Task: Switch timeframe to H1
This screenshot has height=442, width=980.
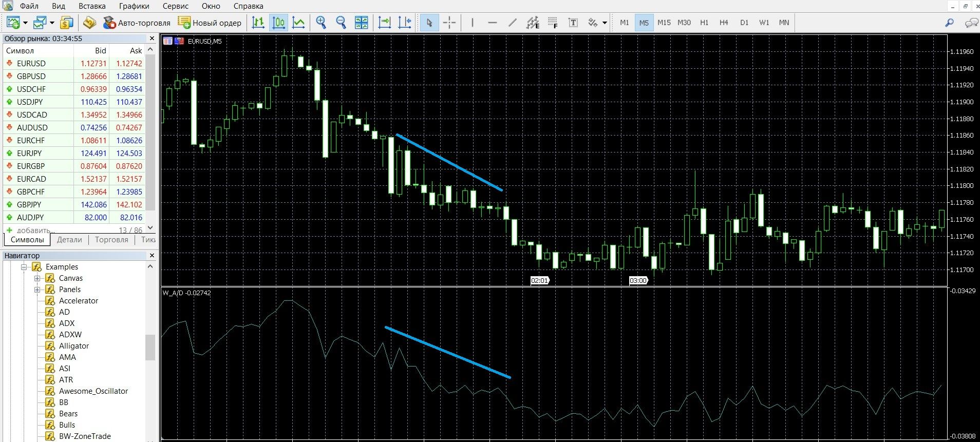Action: click(x=704, y=23)
